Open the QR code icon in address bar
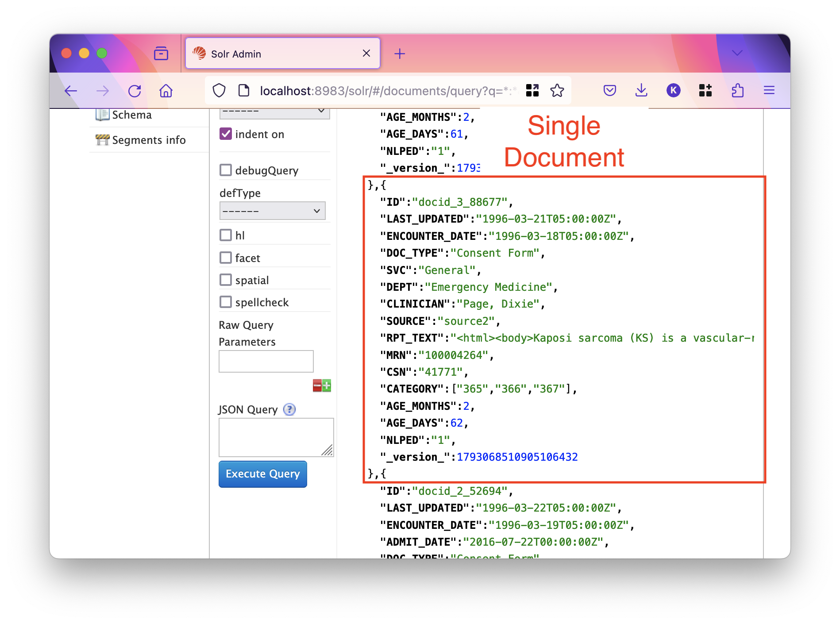This screenshot has width=840, height=624. (x=532, y=90)
